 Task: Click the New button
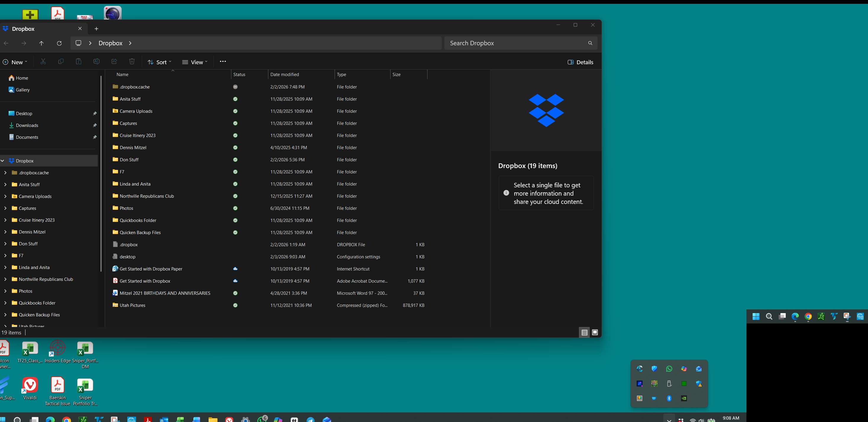(x=15, y=62)
